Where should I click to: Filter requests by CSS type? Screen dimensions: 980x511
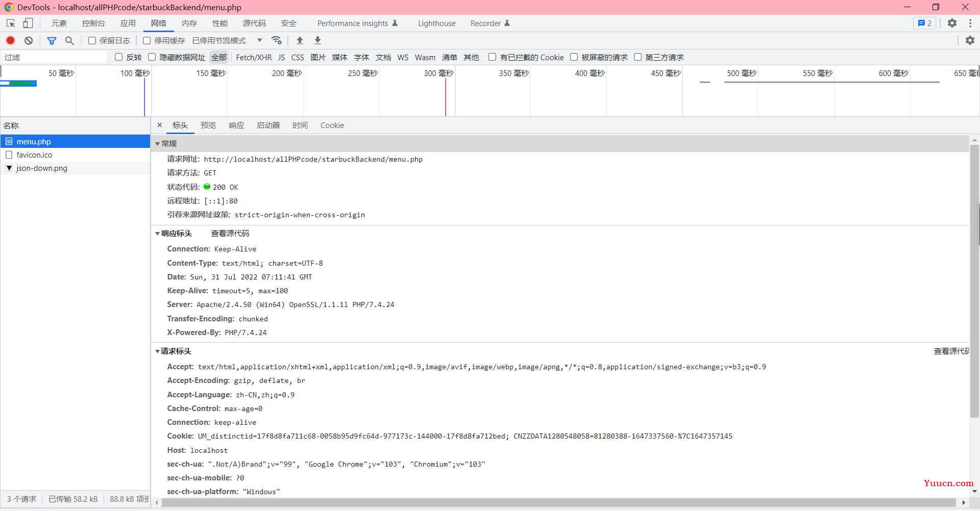point(298,57)
